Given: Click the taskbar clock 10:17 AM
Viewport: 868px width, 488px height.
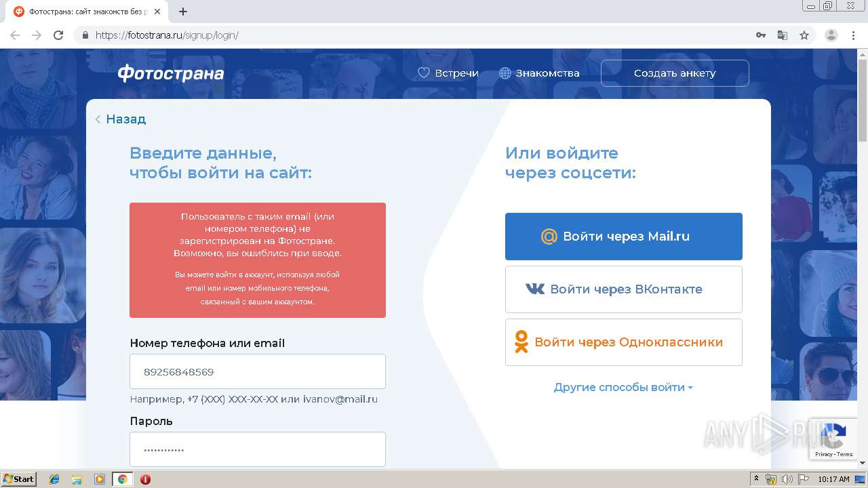Looking at the screenshot, I should 833,479.
